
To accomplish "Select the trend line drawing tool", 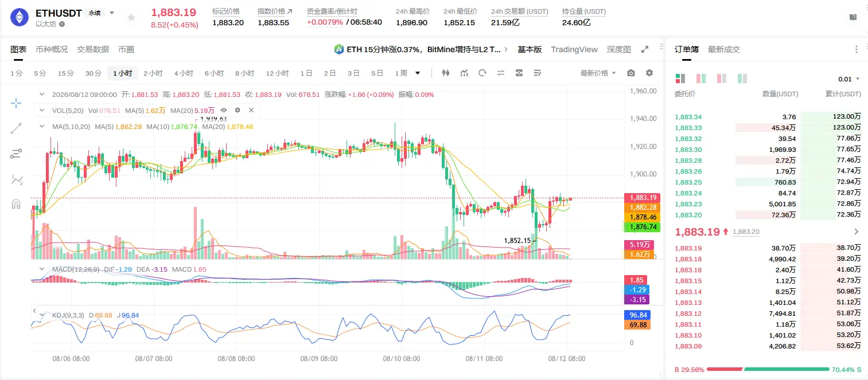I will click(x=16, y=128).
